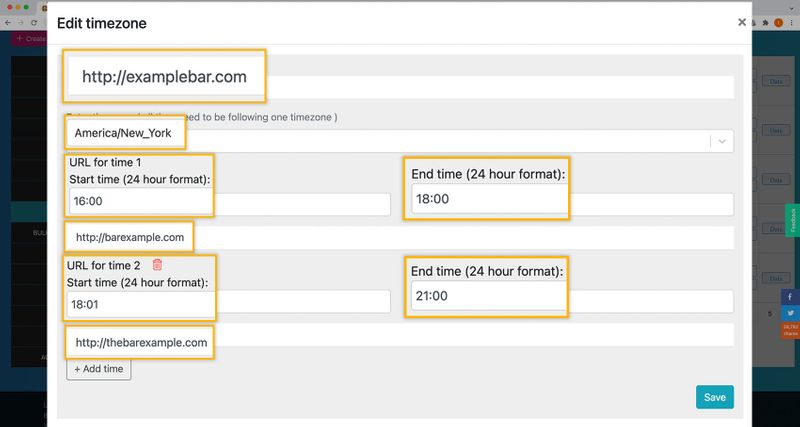Image resolution: width=800 pixels, height=427 pixels.
Task: Click the orange profile avatar icon
Action: click(x=779, y=21)
